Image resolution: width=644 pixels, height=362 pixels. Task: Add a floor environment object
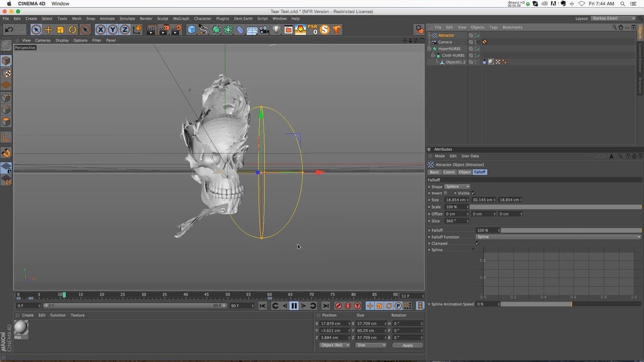pos(252,30)
